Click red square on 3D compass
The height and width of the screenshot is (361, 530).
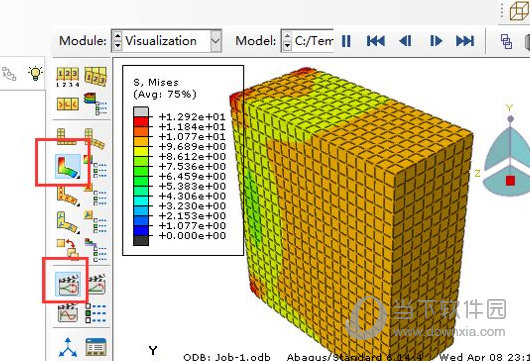(x=510, y=180)
